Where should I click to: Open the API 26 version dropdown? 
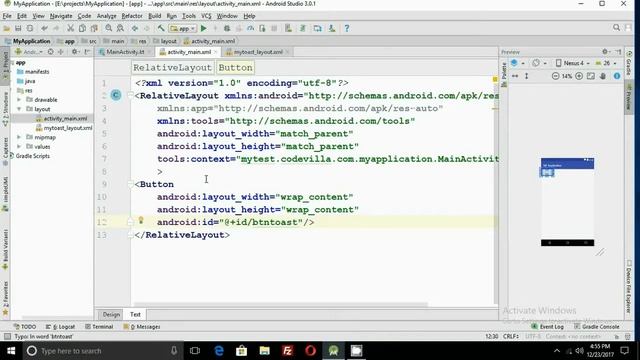[x=606, y=63]
